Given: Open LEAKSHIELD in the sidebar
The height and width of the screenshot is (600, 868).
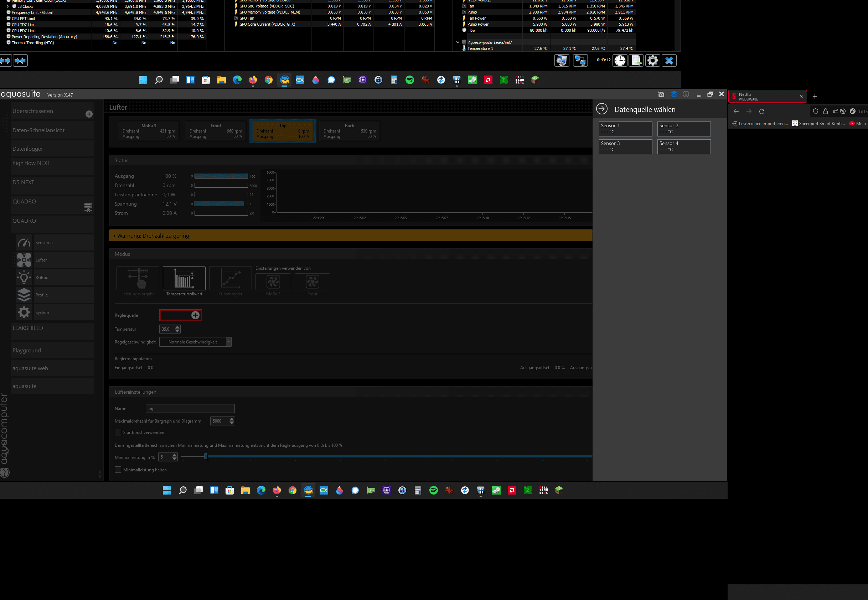Looking at the screenshot, I should point(52,331).
